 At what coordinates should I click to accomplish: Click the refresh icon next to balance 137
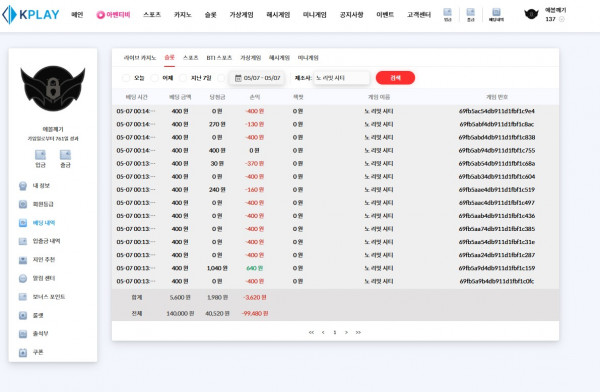click(561, 19)
